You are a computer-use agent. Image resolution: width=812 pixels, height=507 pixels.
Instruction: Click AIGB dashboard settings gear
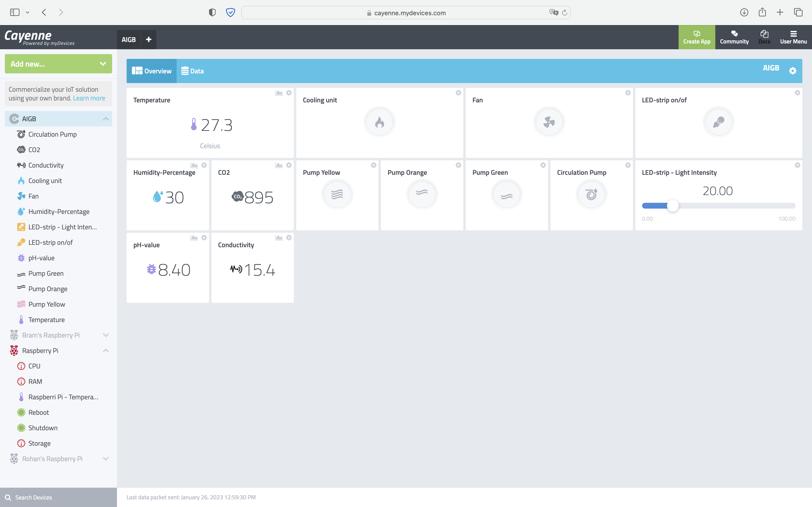[x=792, y=71]
